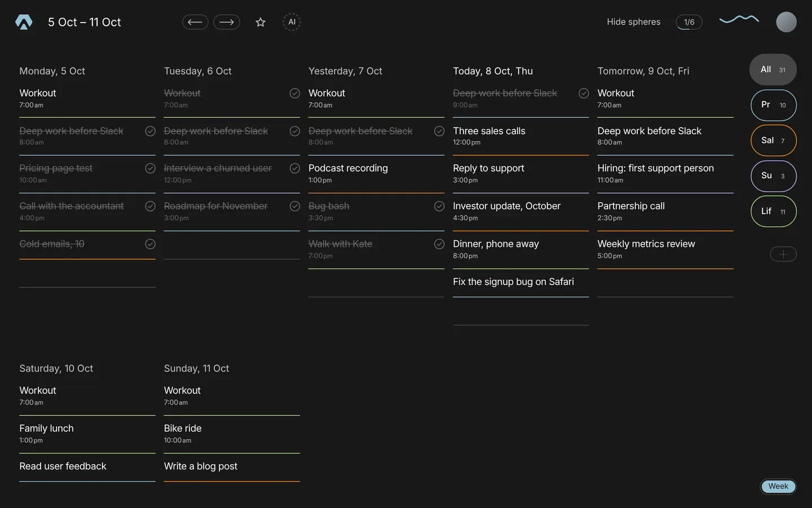Uncheck the Pricing page test checkmark
812x508 pixels.
click(x=150, y=168)
